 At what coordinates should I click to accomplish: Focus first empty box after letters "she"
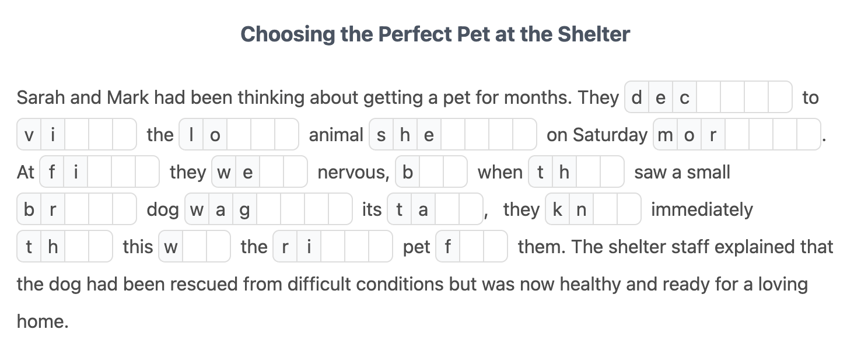[x=453, y=135]
